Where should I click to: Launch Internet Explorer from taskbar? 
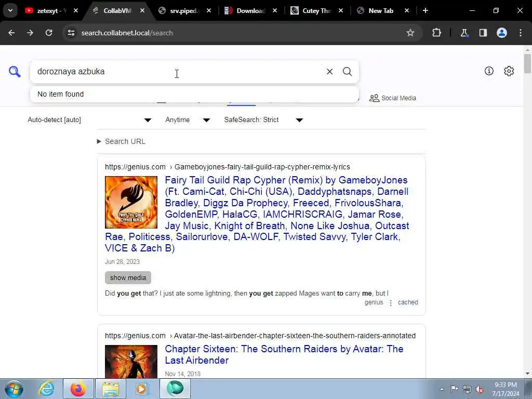46,389
